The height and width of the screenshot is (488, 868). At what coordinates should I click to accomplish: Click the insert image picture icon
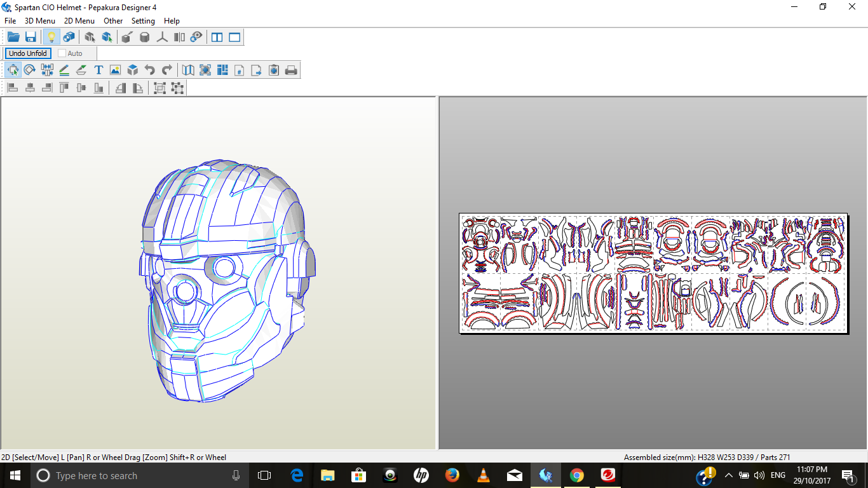(x=115, y=70)
